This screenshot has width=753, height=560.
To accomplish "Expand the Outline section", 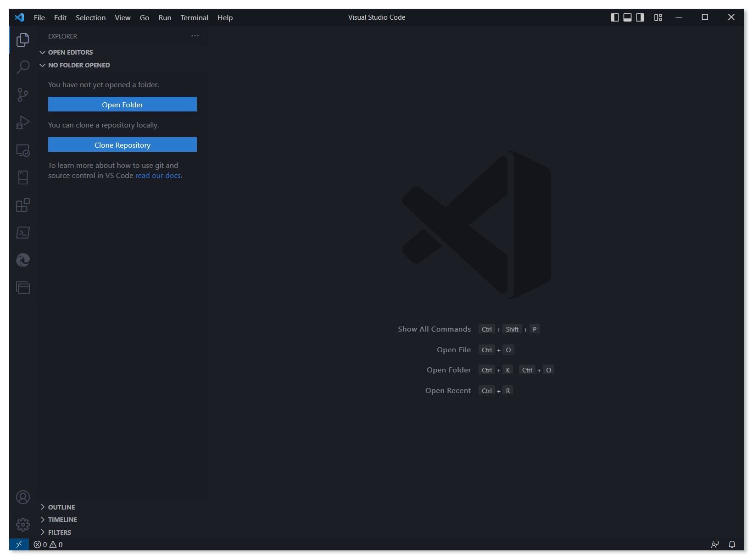I will 122,507.
